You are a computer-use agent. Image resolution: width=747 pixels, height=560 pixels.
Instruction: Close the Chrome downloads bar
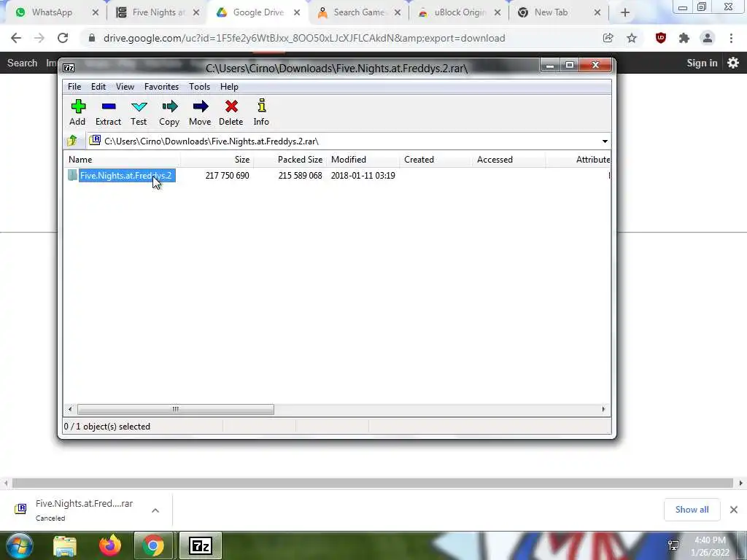[734, 510]
